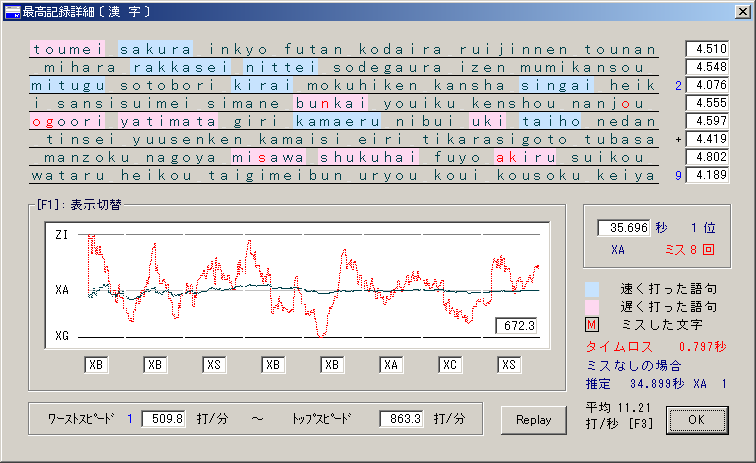756x463 pixels.
Task: Click the 平均 11.21 打/秒 [F3] text
Action: (620, 415)
